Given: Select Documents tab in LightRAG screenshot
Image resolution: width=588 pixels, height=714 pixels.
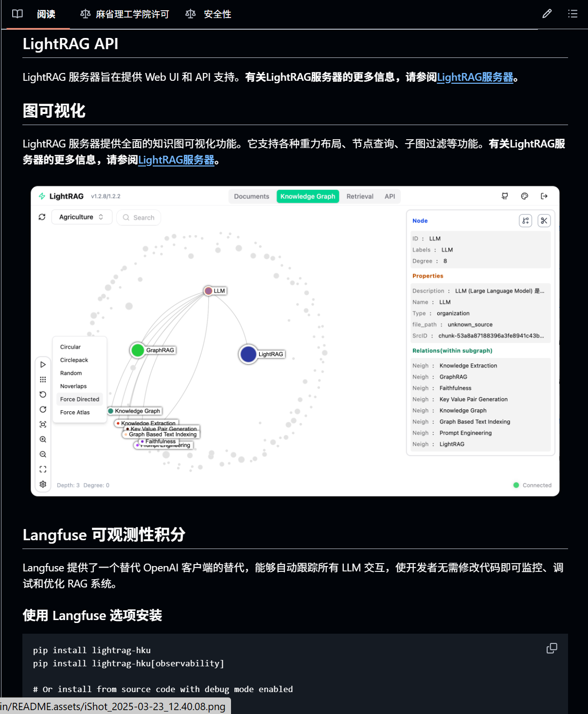Looking at the screenshot, I should pyautogui.click(x=251, y=197).
